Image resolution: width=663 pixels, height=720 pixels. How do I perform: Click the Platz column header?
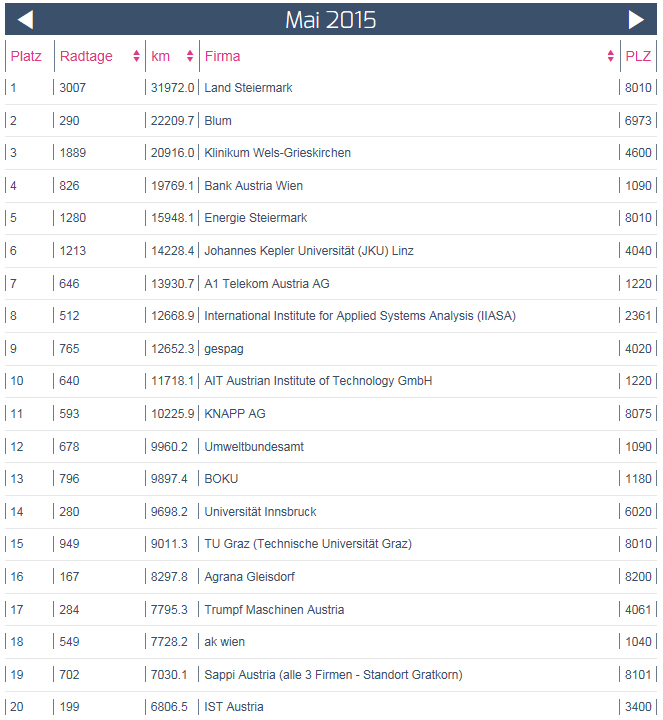(26, 57)
